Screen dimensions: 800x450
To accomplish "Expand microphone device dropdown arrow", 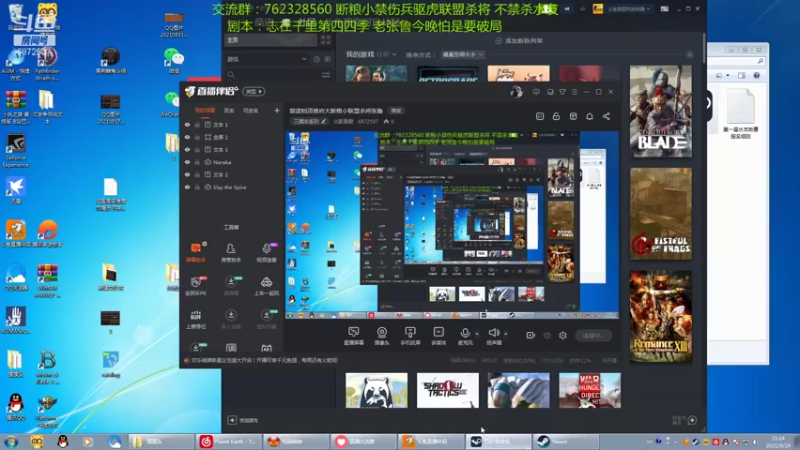I will 477,334.
